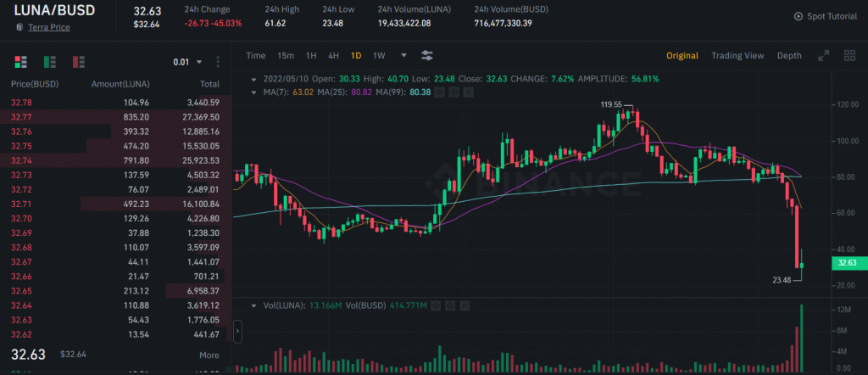Click 24h Volume(BUSD) value 716,477,330.39
The height and width of the screenshot is (375, 868).
coord(504,23)
